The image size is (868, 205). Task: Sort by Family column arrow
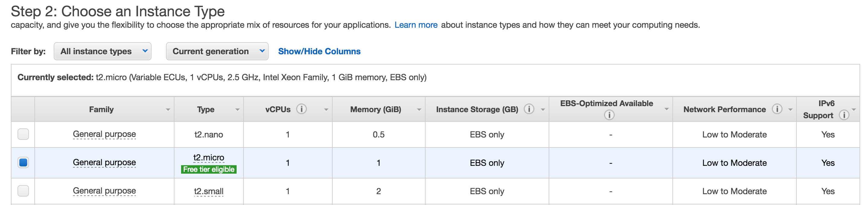coord(168,110)
